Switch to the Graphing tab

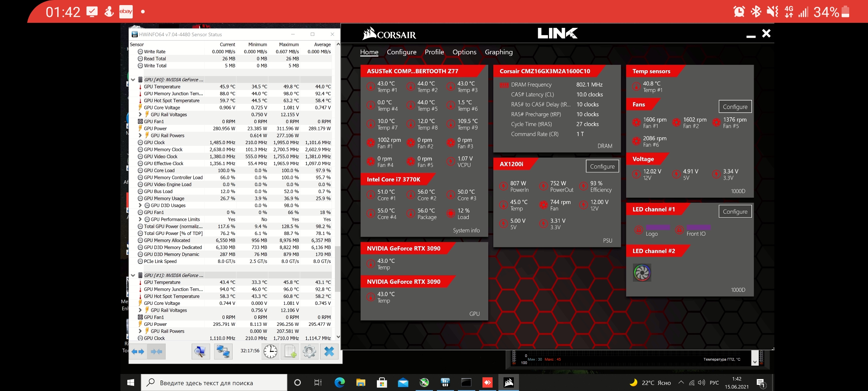click(x=498, y=52)
